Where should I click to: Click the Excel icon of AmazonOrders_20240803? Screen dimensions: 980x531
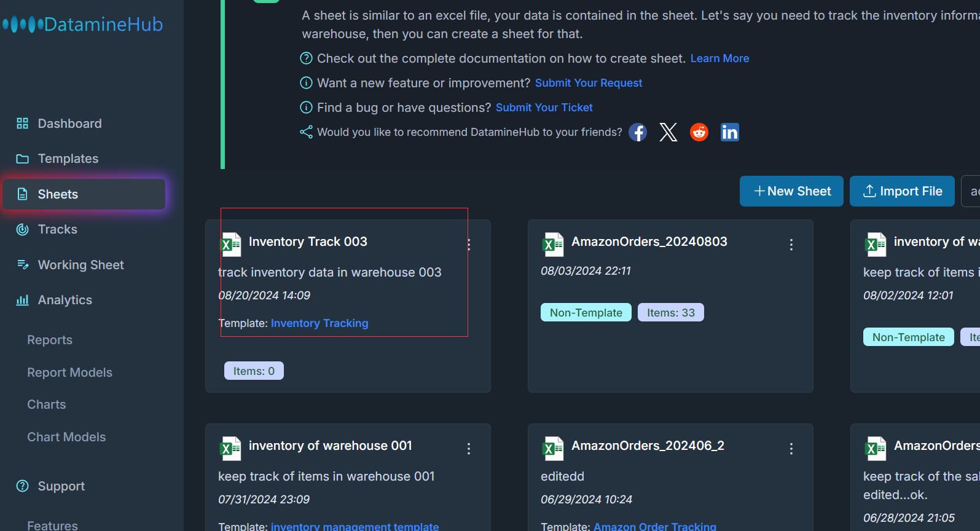point(553,245)
